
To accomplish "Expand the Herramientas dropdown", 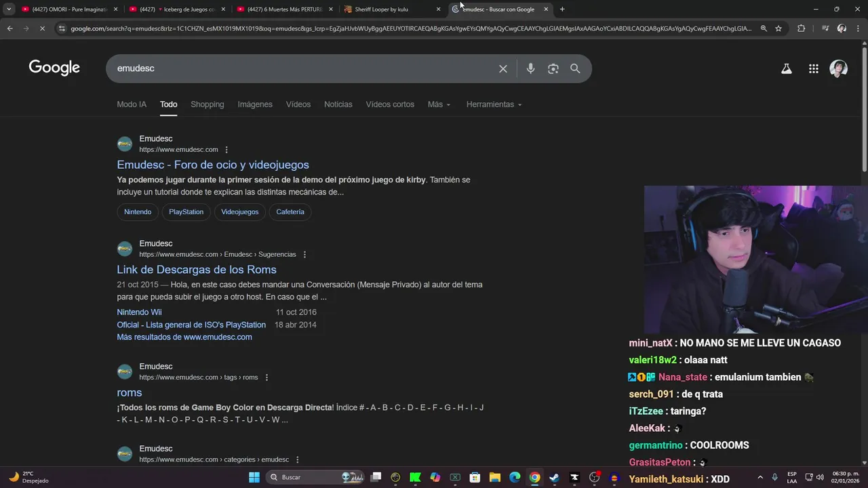I will point(494,104).
